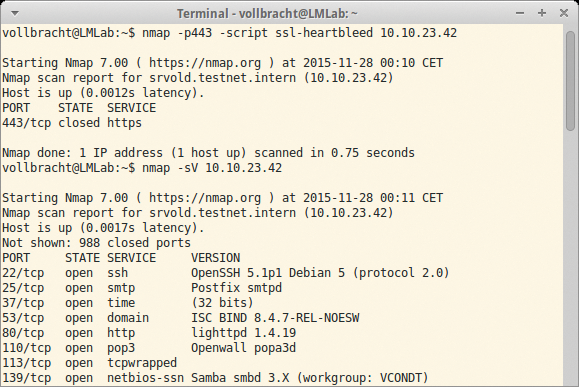Image resolution: width=579 pixels, height=387 pixels.
Task: Click the 'tcpwrapped' service on 113/tcp
Action: pos(142,363)
